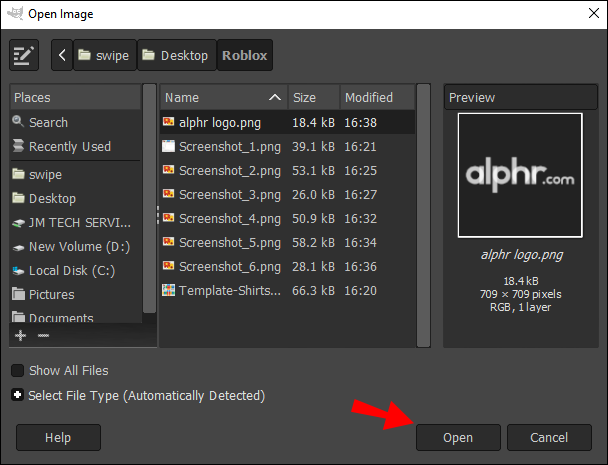
Task: Select the file name Screenshot_4.png
Action: click(230, 218)
